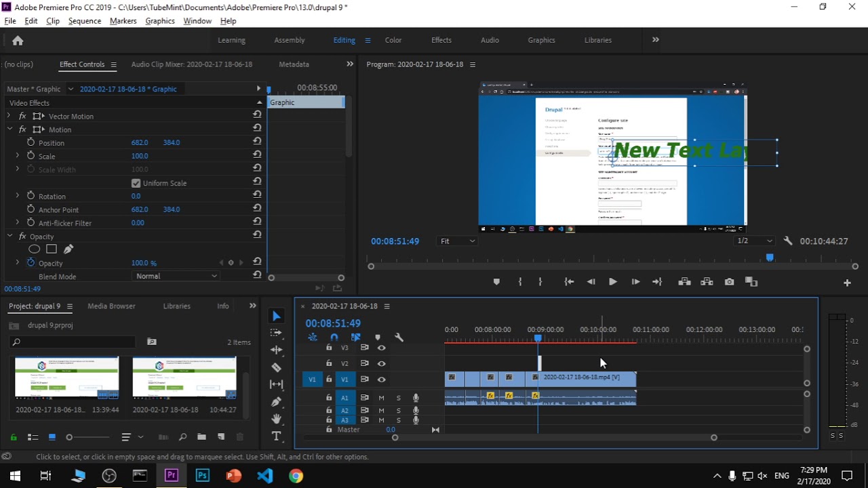The image size is (868, 488).
Task: Mute audio track A1
Action: [x=381, y=398]
